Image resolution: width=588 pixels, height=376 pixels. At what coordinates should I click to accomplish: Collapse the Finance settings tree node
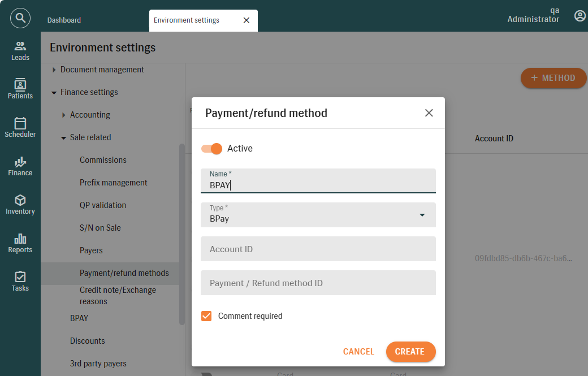pyautogui.click(x=54, y=93)
